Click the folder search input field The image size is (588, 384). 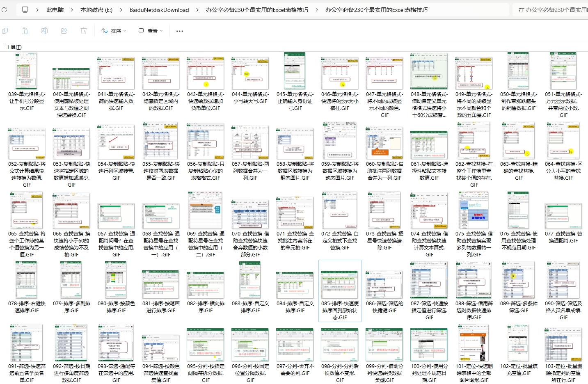tap(550, 10)
